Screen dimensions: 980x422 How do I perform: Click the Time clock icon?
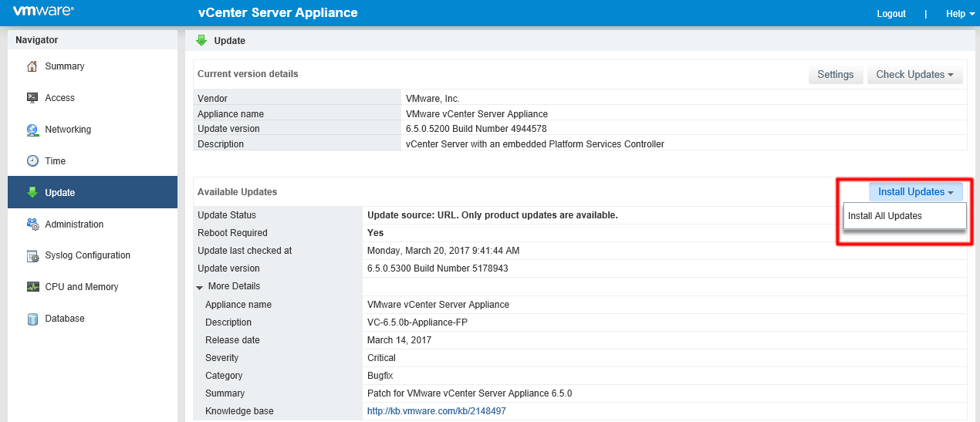pyautogui.click(x=32, y=161)
